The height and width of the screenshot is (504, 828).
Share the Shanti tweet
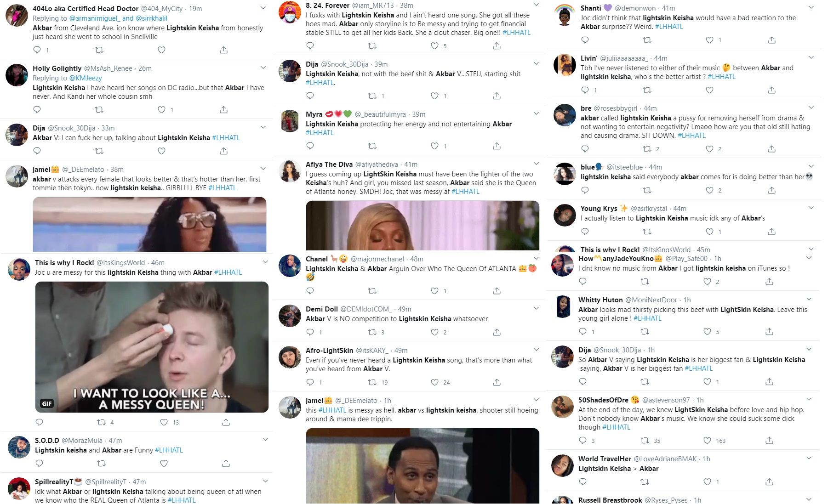click(771, 40)
